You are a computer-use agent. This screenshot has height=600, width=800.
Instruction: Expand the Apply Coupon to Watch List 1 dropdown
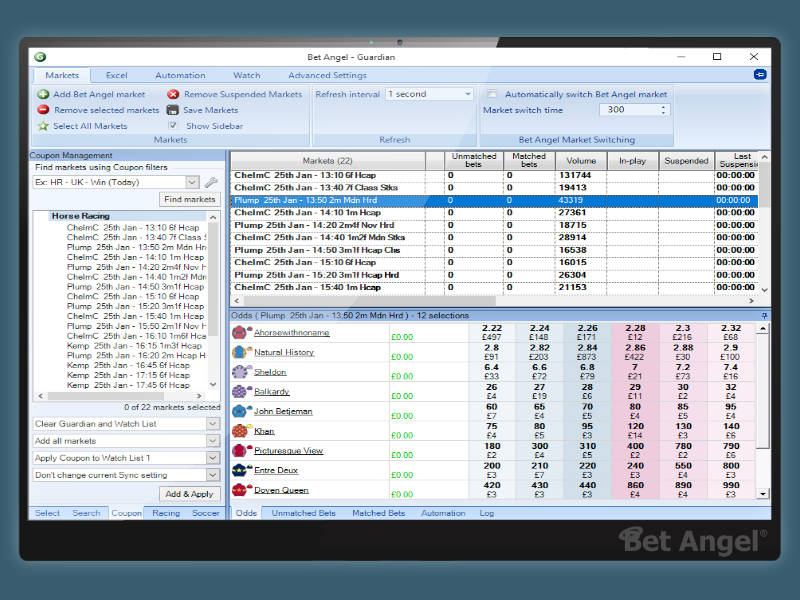click(x=213, y=458)
